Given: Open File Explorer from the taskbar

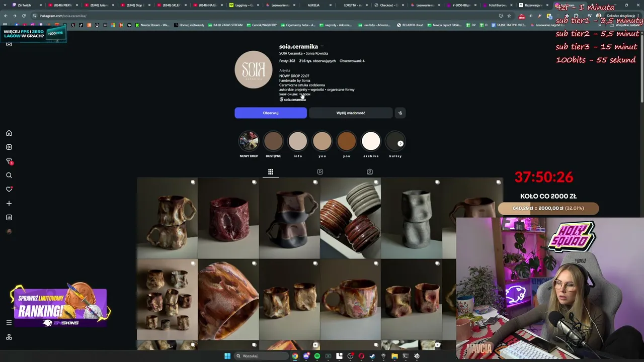Looking at the screenshot, I should coord(394,356).
